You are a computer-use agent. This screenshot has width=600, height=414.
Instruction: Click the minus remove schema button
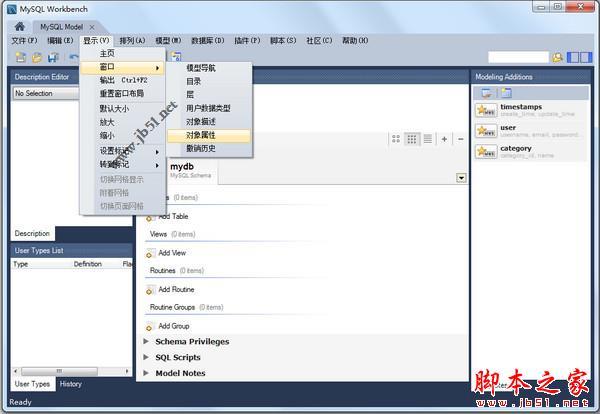pyautogui.click(x=461, y=139)
